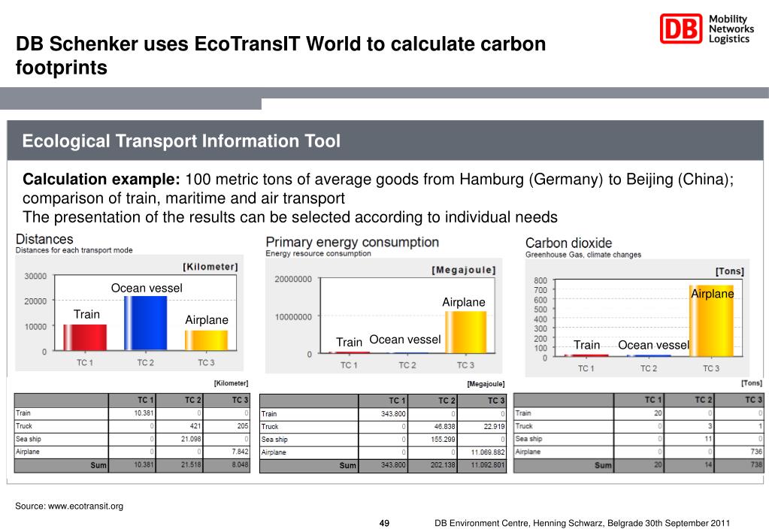Viewport: 769px width, 532px height.
Task: Click 'Sea ship' row label in distances table
Action: (x=29, y=439)
